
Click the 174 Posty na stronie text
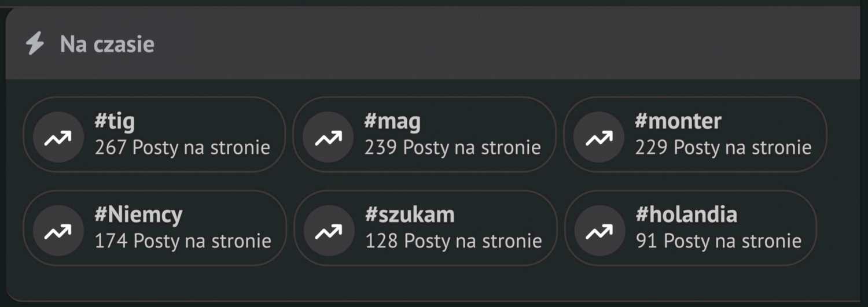[183, 241]
